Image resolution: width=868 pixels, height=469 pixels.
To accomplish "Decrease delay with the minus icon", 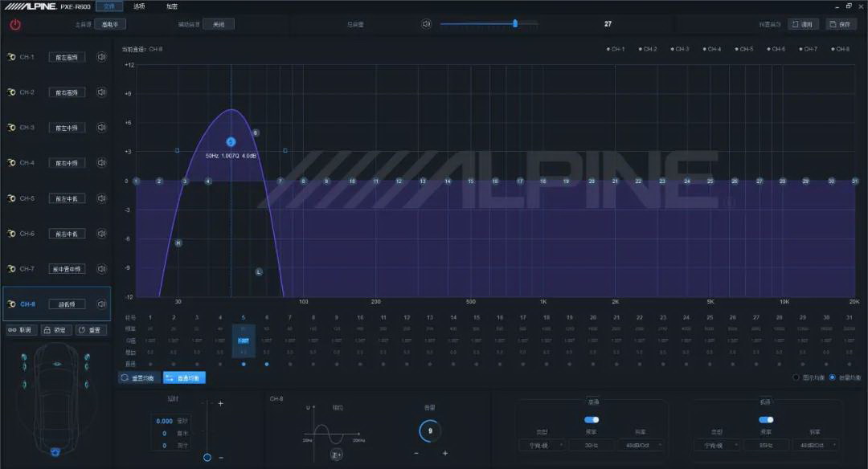I will [x=221, y=458].
